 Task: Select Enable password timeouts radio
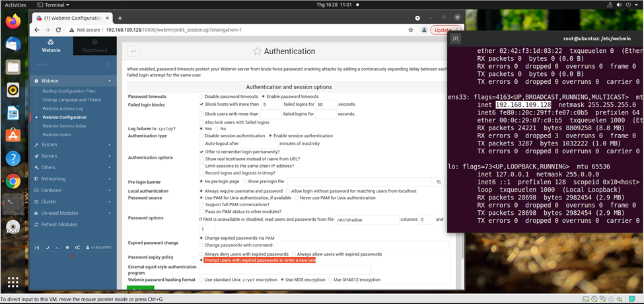click(x=263, y=96)
